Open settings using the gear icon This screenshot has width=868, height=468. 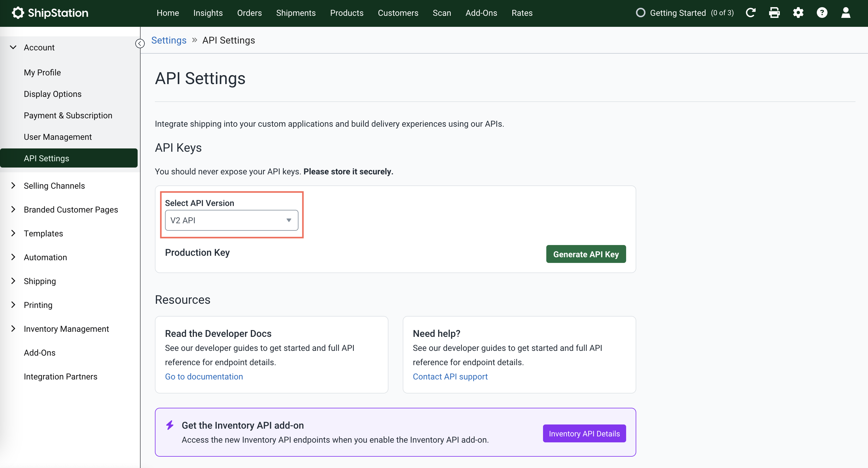pos(798,13)
